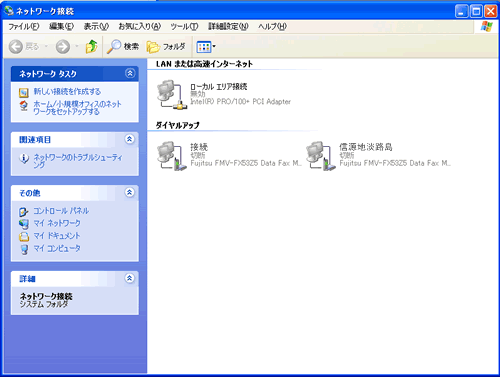The width and height of the screenshot is (500, 377).
Task: Collapse the ネットワーク タスク panel
Action: pos(130,73)
